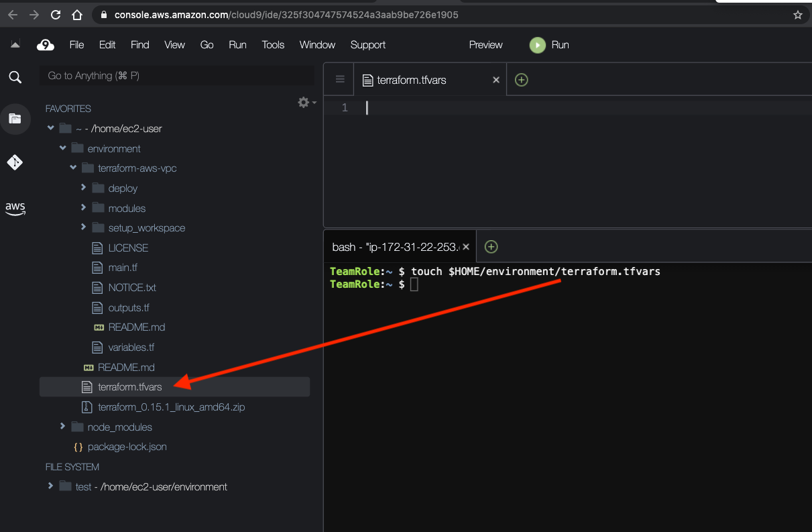Viewport: 812px width, 532px height.
Task: Open the Search panel magnifier icon
Action: pyautogui.click(x=15, y=77)
